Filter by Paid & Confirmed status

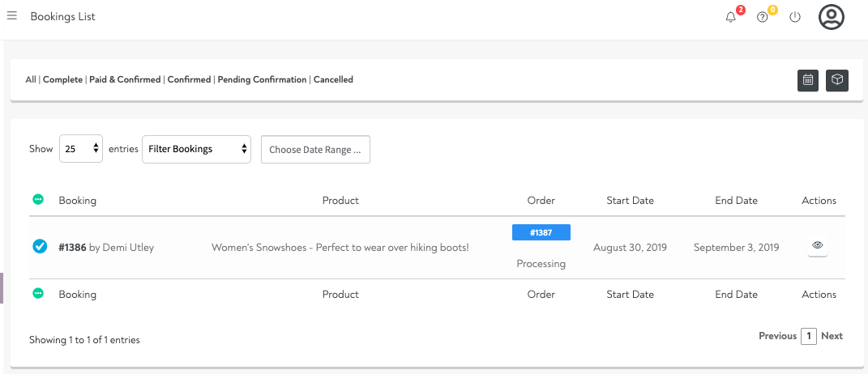[x=125, y=80]
